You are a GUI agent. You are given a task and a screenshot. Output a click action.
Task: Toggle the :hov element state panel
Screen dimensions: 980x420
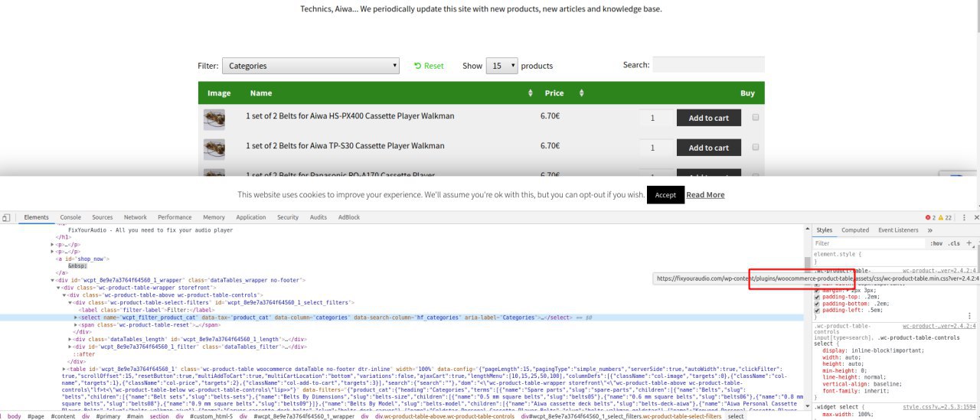(x=936, y=243)
